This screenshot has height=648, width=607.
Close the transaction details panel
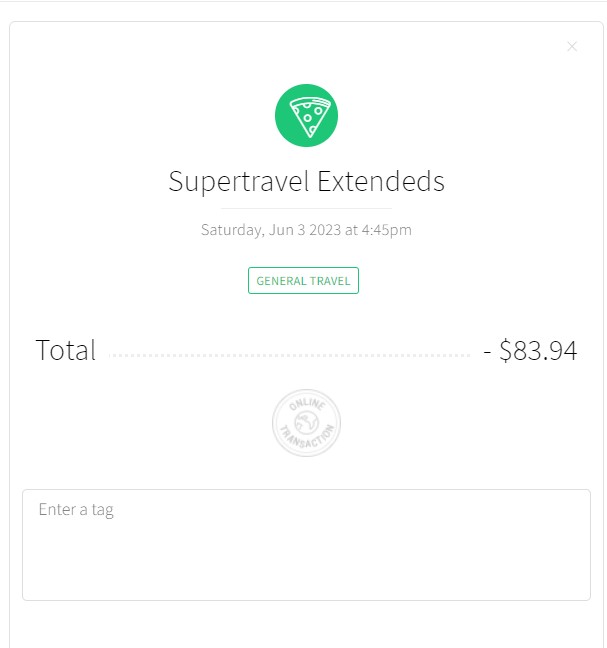pyautogui.click(x=572, y=47)
